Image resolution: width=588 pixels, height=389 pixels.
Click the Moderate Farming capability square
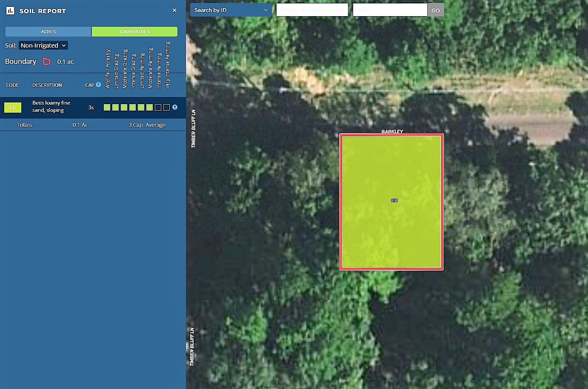[150, 108]
